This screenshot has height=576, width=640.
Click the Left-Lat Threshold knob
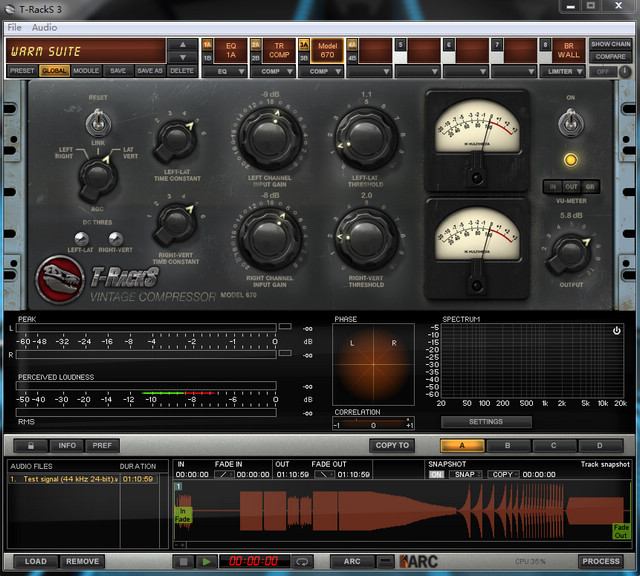(366, 139)
